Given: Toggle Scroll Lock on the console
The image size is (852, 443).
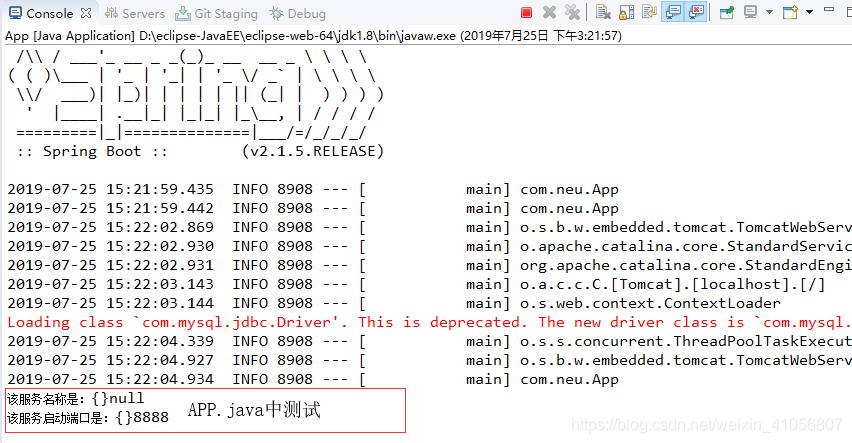Looking at the screenshot, I should 626,13.
